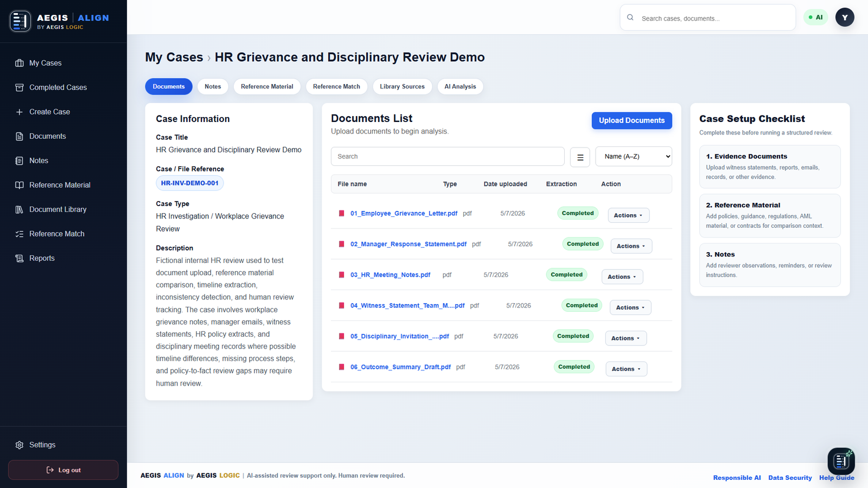Open the 05_Disciplinary_Invitation file link
The width and height of the screenshot is (868, 488).
click(x=400, y=336)
